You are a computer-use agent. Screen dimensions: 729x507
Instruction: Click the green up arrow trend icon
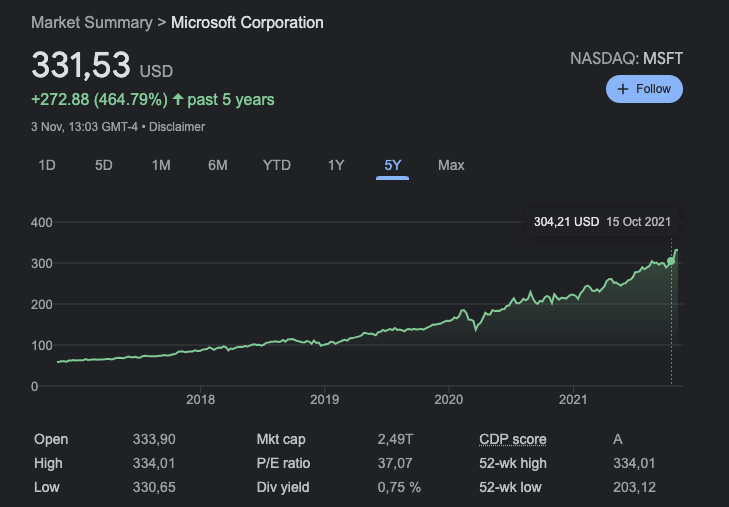tap(178, 99)
